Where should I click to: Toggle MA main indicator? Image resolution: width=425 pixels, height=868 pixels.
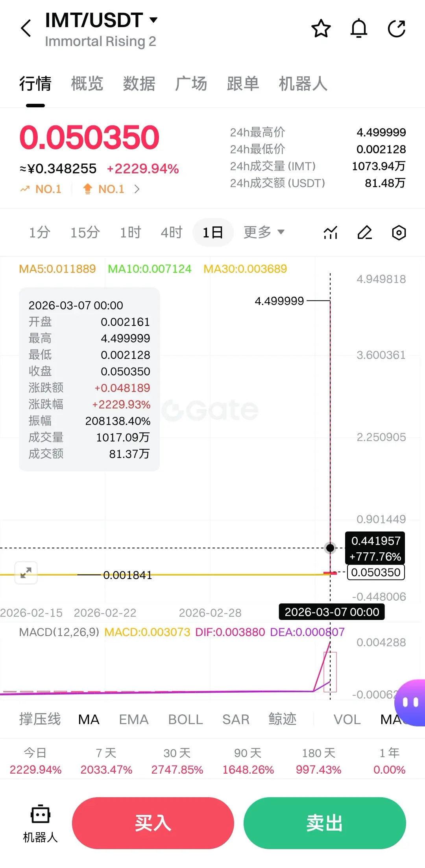[x=89, y=719]
